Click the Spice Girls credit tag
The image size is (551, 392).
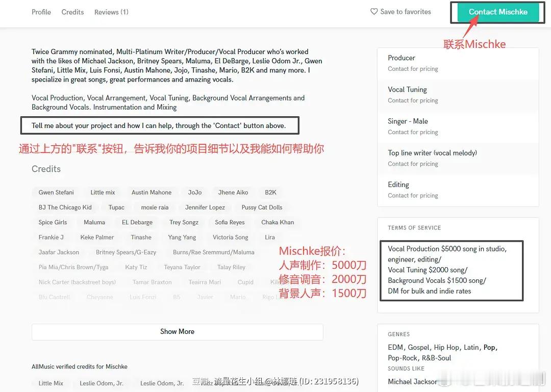(x=53, y=222)
